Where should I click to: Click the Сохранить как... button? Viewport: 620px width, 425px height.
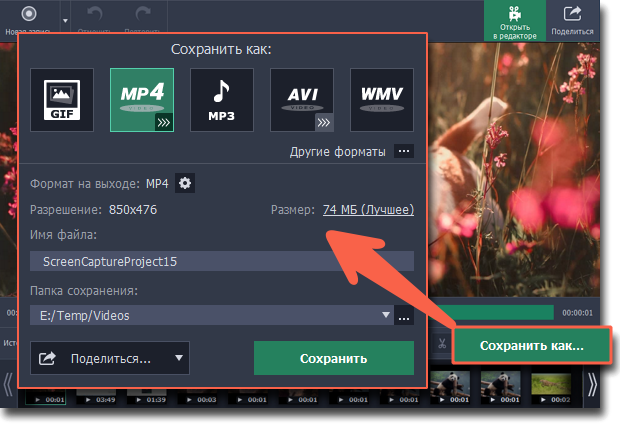point(531,346)
